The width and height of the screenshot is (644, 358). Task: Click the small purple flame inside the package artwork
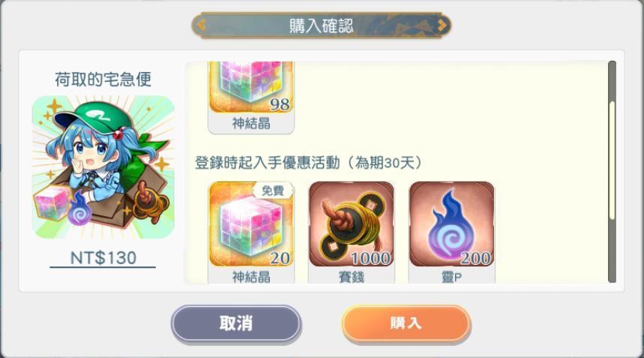pos(79,209)
